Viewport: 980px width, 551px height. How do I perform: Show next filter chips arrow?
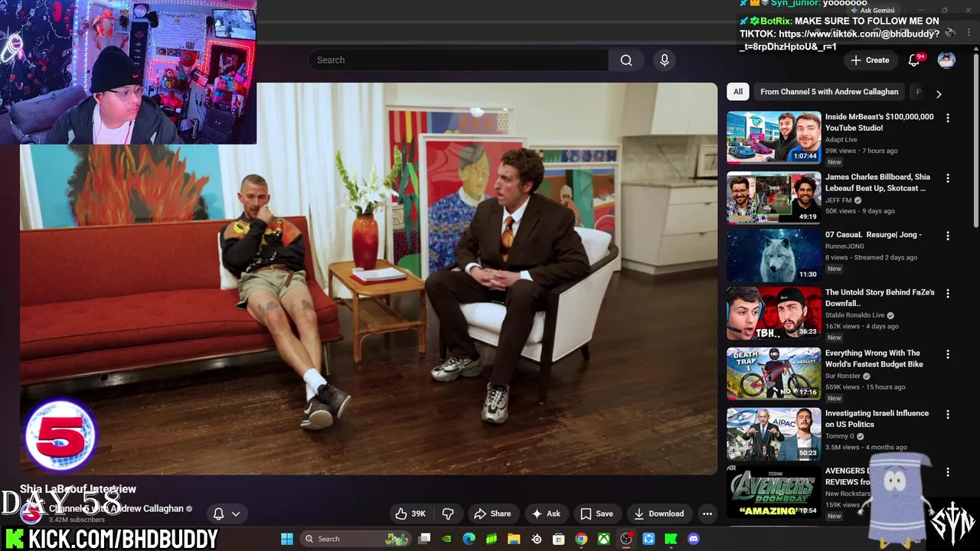939,94
